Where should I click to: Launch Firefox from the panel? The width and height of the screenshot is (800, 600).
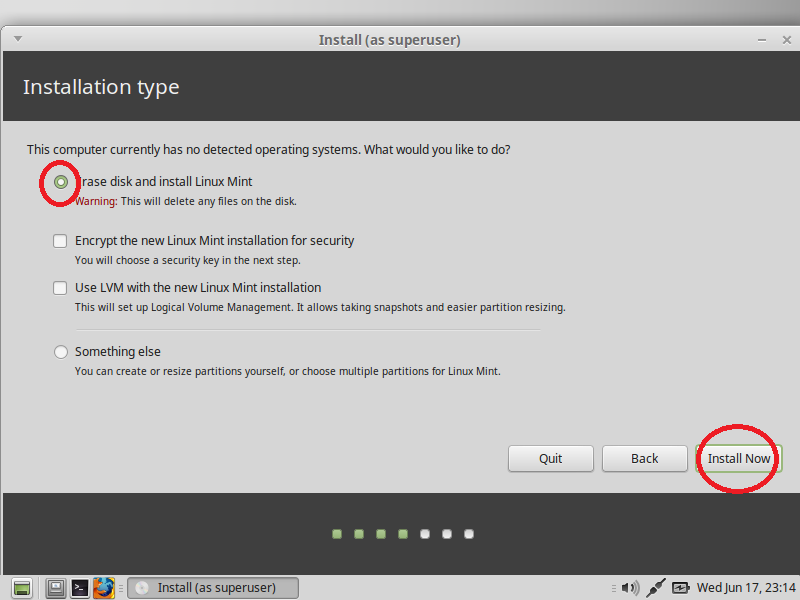point(104,588)
